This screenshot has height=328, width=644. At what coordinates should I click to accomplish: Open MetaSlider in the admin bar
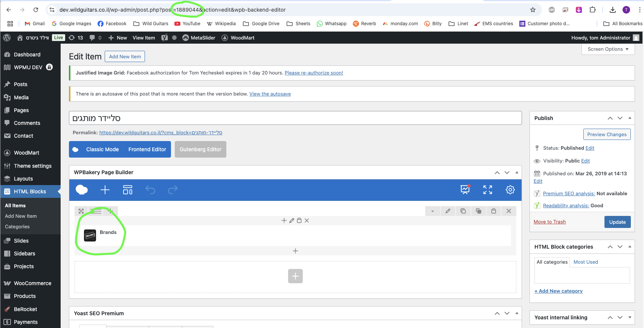(x=199, y=38)
